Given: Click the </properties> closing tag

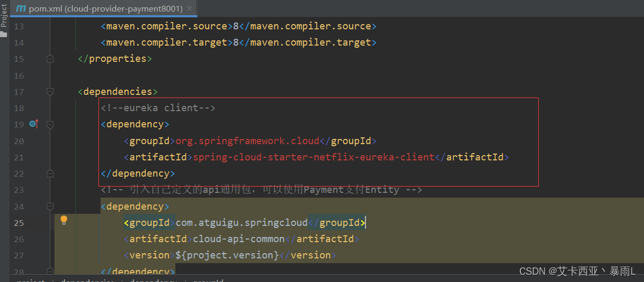Looking at the screenshot, I should pos(115,59).
